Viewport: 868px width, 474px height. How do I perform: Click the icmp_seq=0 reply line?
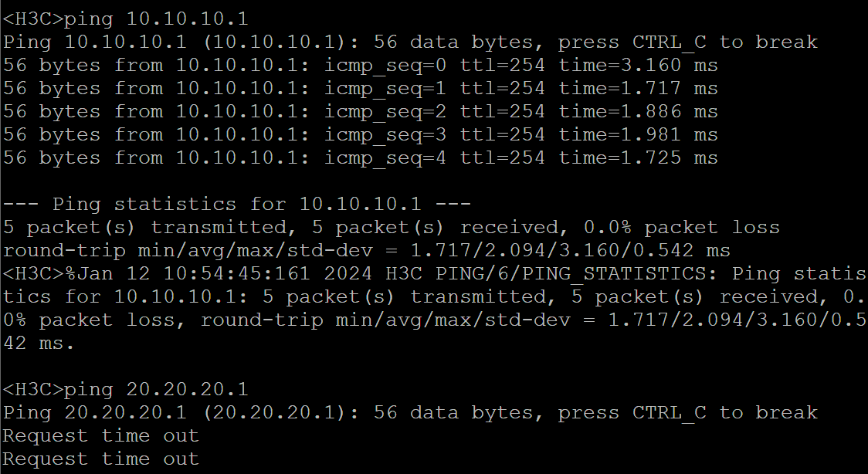pos(361,66)
